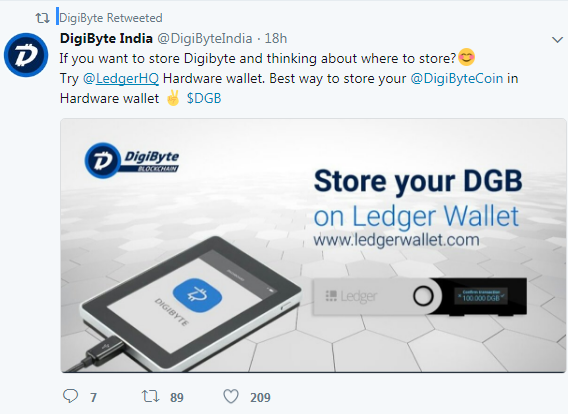568x414 pixels.
Task: Open the DigiByte India profile avatar
Action: point(26,55)
